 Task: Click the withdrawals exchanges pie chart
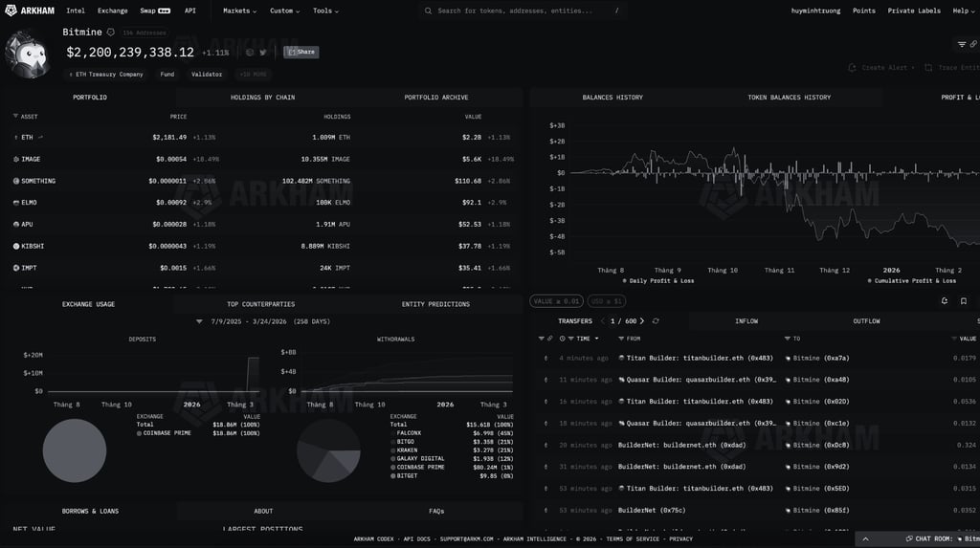coord(329,450)
